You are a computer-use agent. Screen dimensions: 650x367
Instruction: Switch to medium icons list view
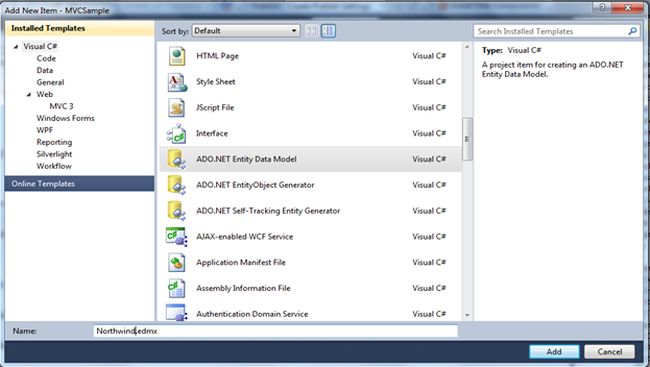(328, 31)
